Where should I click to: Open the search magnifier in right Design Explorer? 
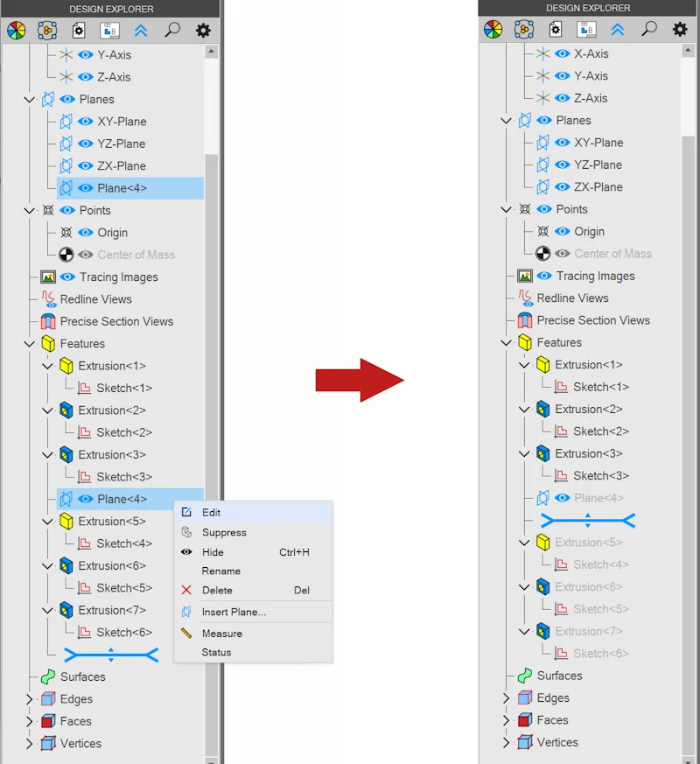point(649,29)
